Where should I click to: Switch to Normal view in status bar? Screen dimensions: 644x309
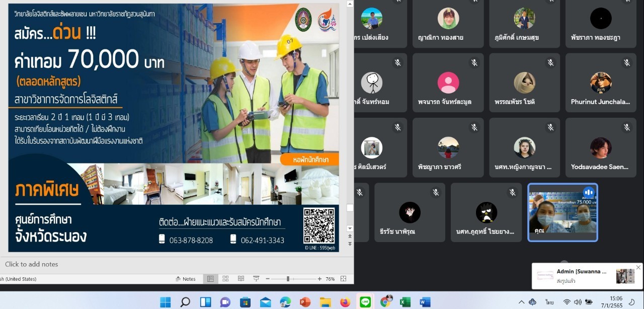pos(210,279)
